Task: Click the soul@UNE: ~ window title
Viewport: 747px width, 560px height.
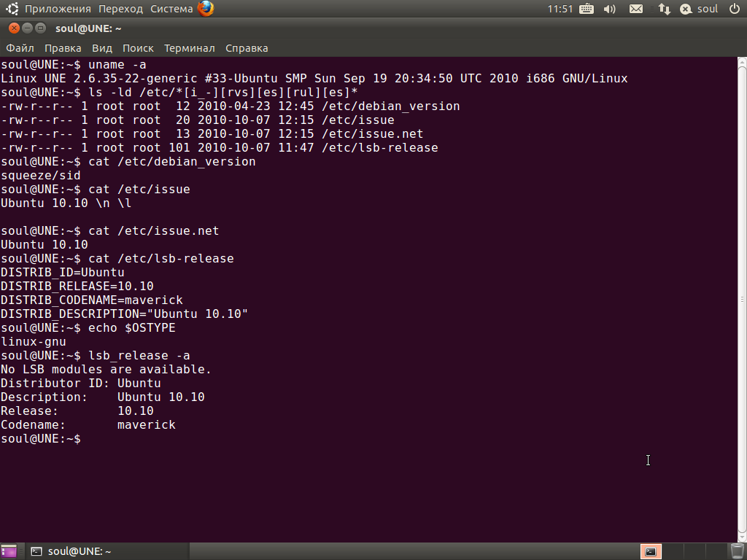Action: point(88,28)
